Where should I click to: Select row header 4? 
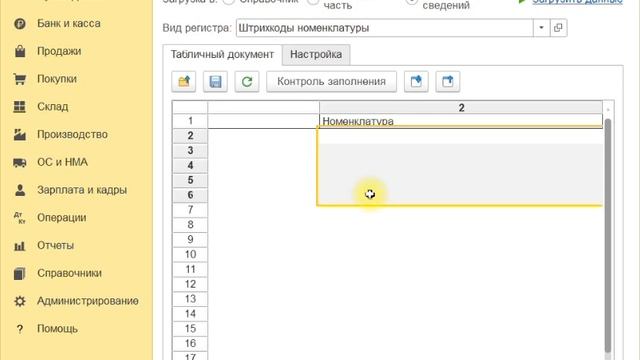(190, 165)
